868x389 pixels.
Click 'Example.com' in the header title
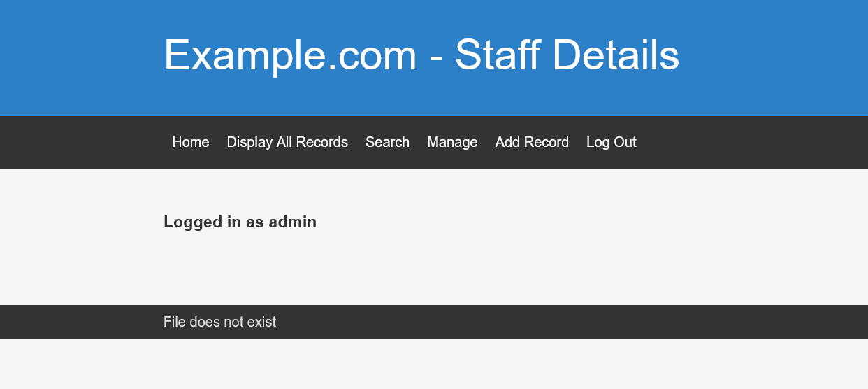290,55
